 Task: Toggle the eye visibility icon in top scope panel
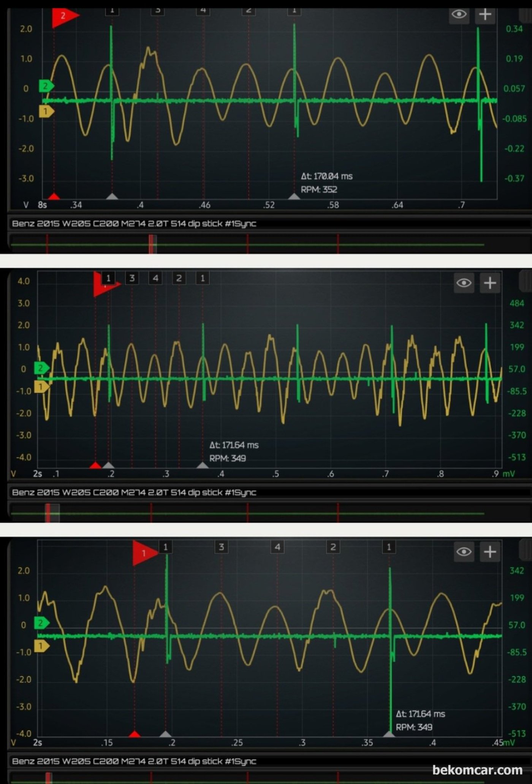point(459,15)
